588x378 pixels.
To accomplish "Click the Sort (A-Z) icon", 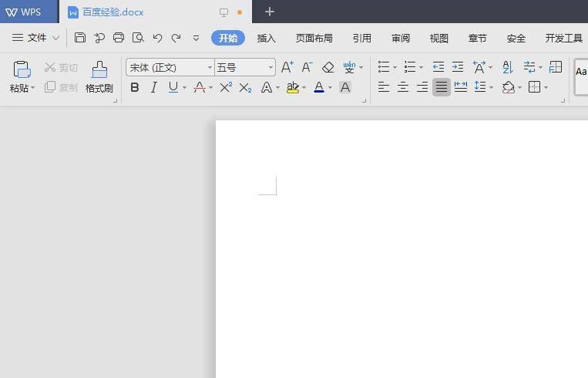I will coord(508,67).
